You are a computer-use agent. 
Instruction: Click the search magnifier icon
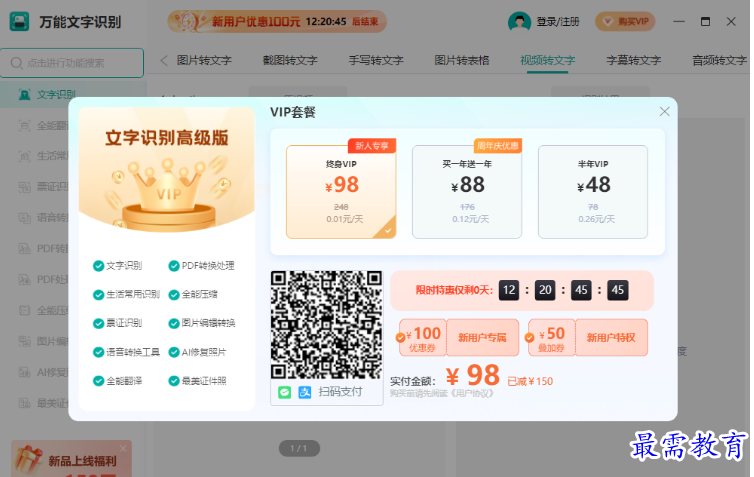pyautogui.click(x=16, y=63)
